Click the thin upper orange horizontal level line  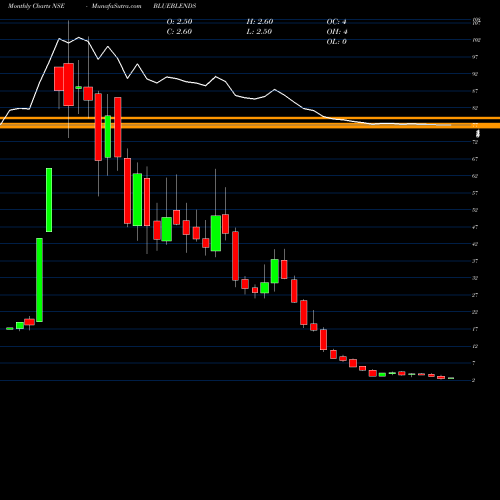click(250, 118)
